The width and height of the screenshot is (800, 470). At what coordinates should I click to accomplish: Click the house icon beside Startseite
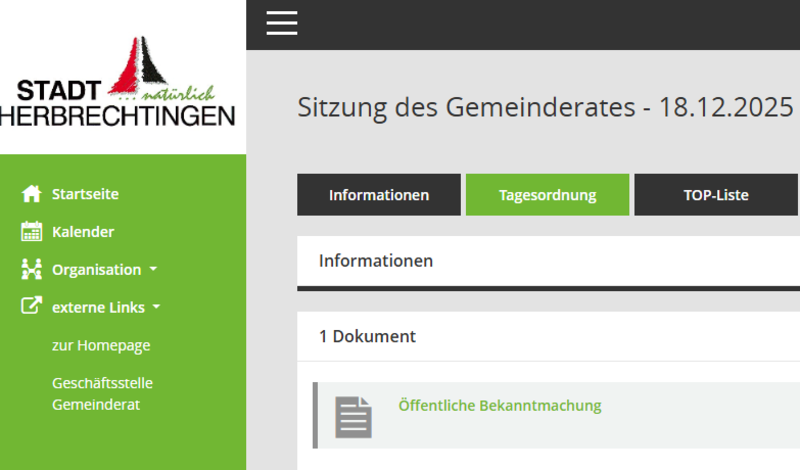tap(32, 194)
